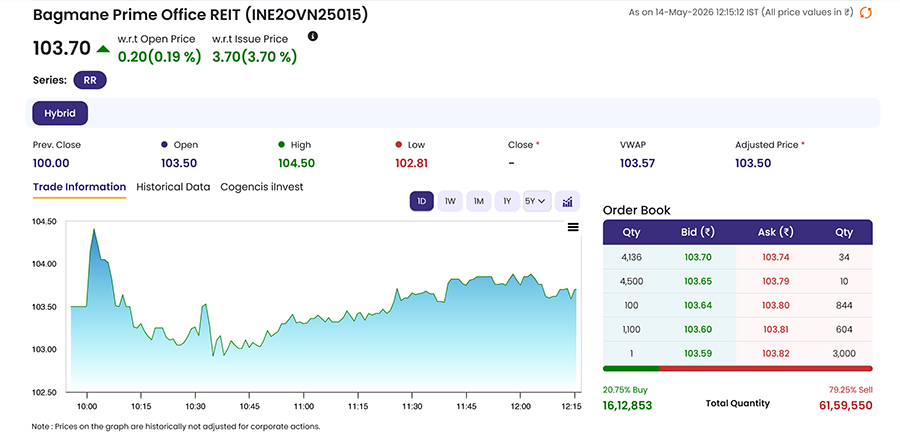Image resolution: width=900 pixels, height=437 pixels.
Task: Click the 20.75% Buy label
Action: pos(625,390)
